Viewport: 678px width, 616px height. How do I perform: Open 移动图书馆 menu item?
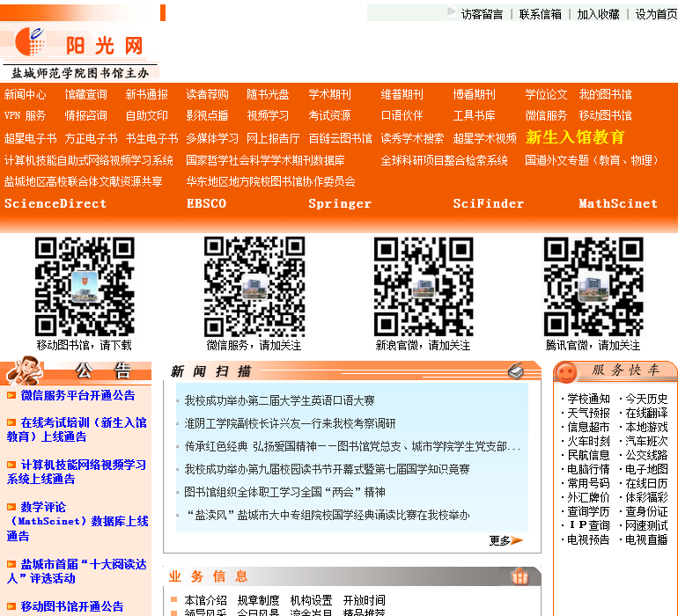pos(606,115)
